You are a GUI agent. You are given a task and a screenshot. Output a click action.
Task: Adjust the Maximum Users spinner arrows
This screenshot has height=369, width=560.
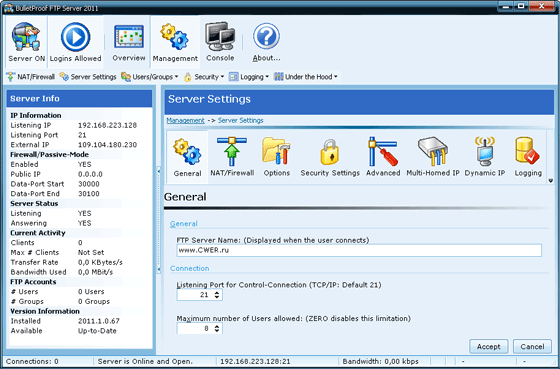pos(217,329)
